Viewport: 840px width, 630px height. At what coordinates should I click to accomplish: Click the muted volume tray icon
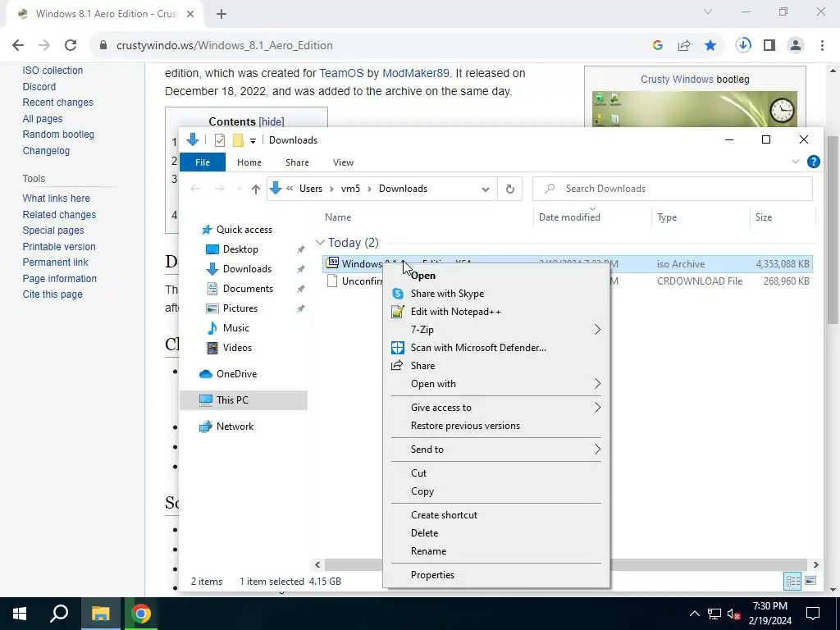tap(734, 614)
